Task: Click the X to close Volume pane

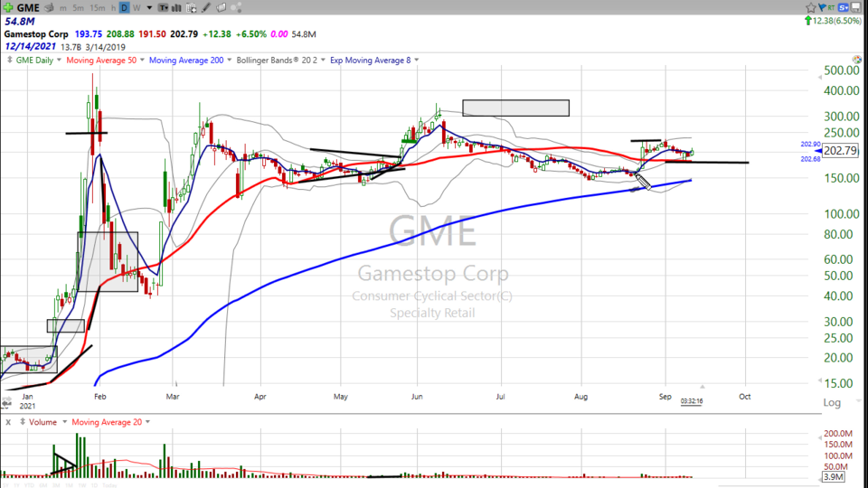Action: pos(8,422)
